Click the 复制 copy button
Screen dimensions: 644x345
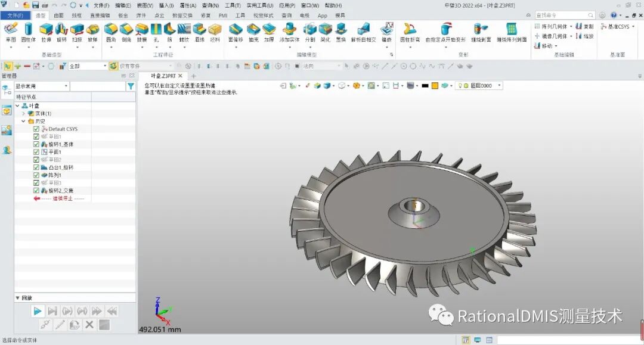[x=584, y=26]
